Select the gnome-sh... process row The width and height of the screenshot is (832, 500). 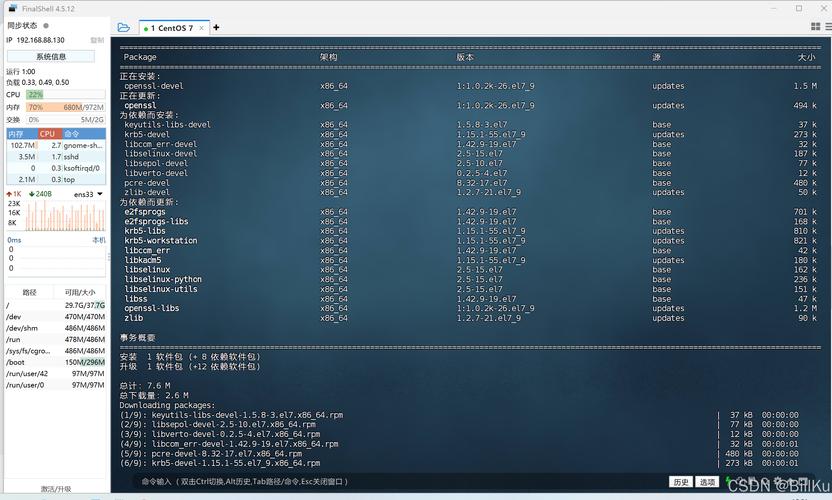(x=56, y=145)
